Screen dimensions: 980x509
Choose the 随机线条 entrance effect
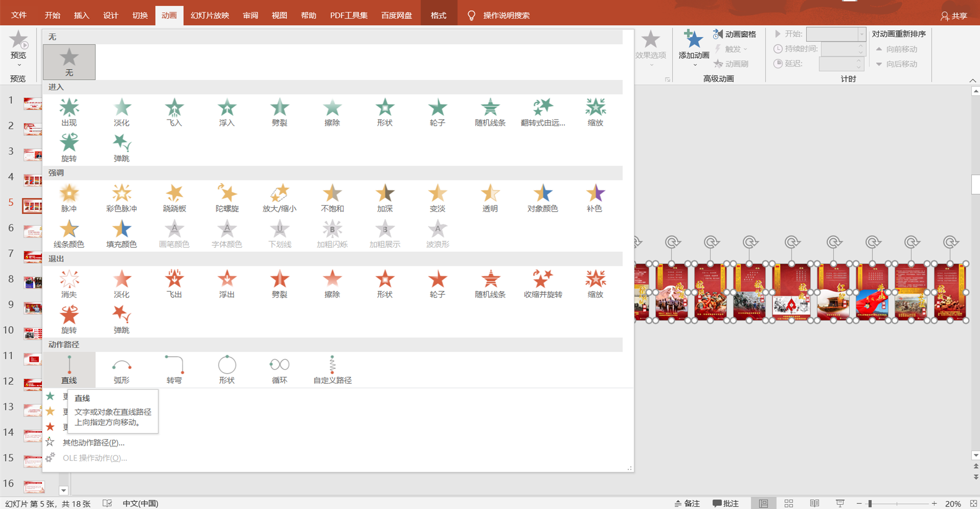[490, 112]
